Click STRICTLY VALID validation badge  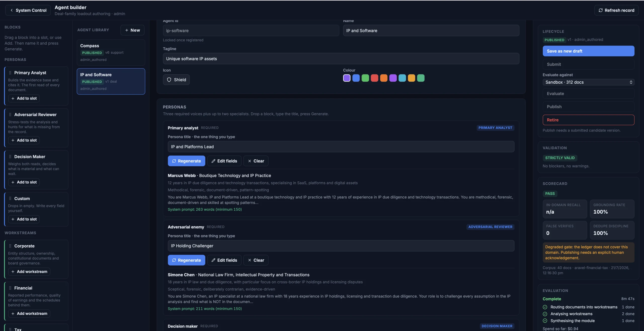(x=560, y=158)
